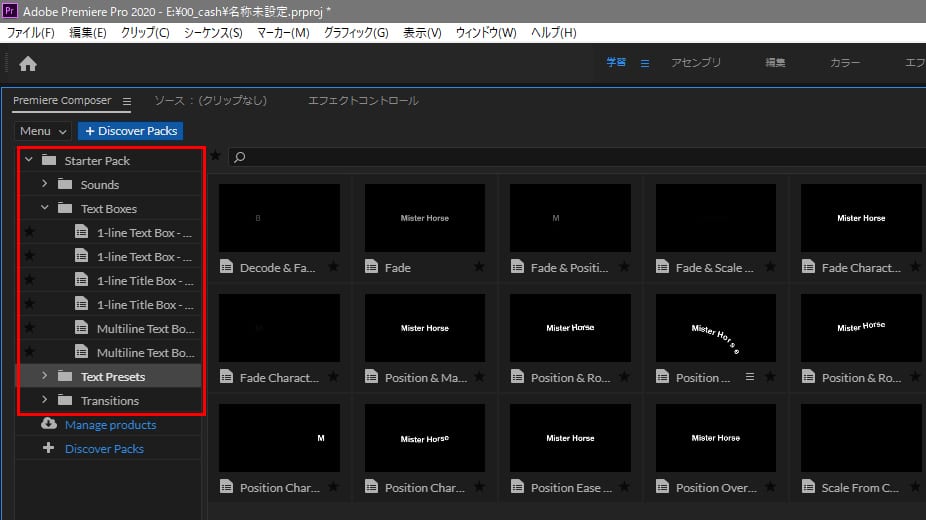Click preset icon next to Fade & Scale

tap(663, 267)
